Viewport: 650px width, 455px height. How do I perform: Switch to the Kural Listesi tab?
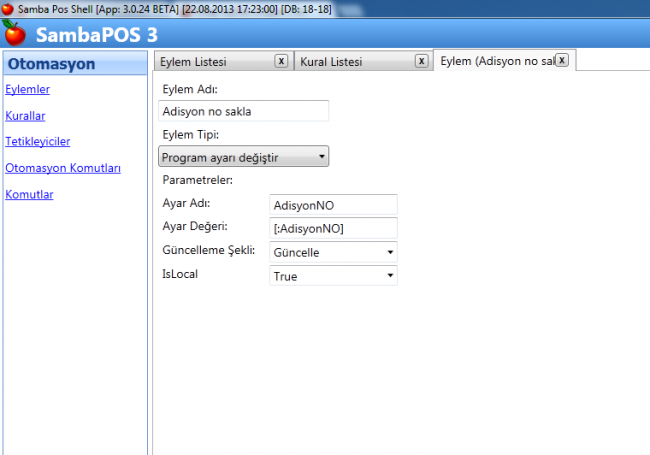click(x=350, y=62)
